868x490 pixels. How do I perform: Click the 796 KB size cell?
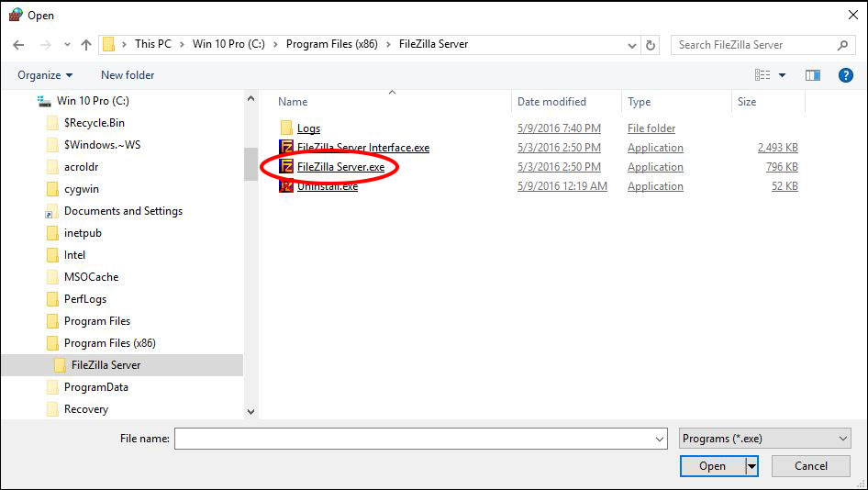(782, 167)
